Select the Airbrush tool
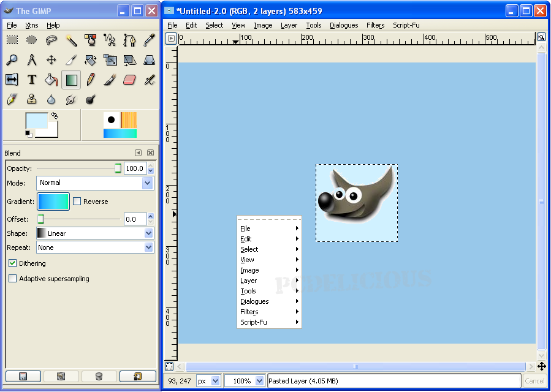Viewport: 551px width, 392px height. (x=150, y=80)
